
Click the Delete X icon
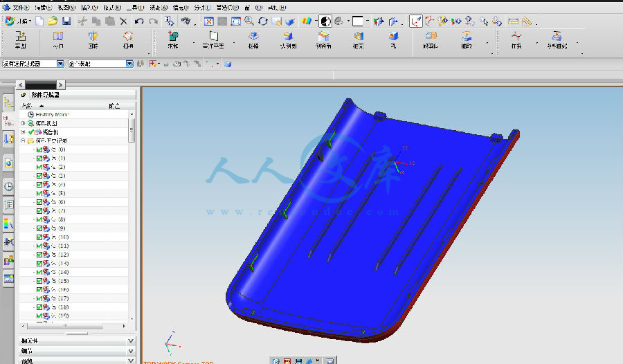click(124, 21)
